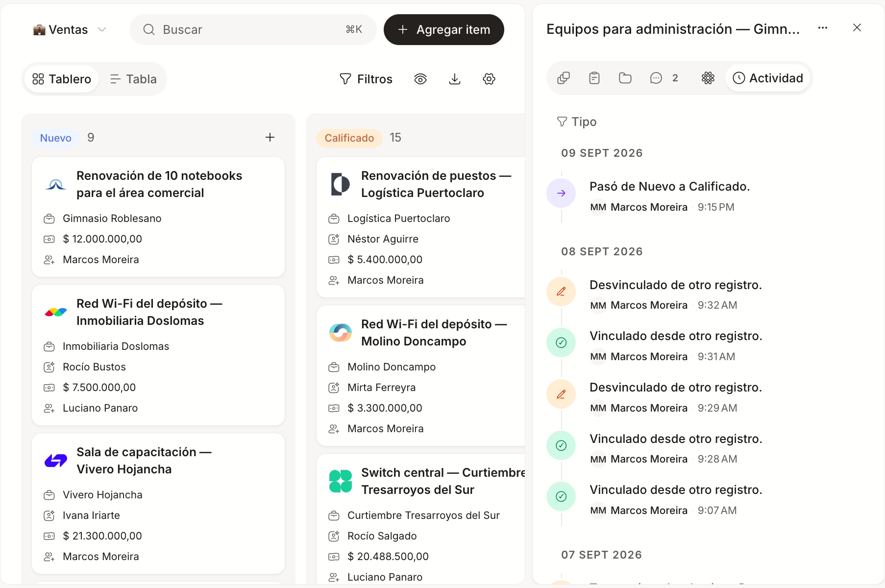Click the $ 20.488.500,00 amount value
885x588 pixels.
coord(388,557)
